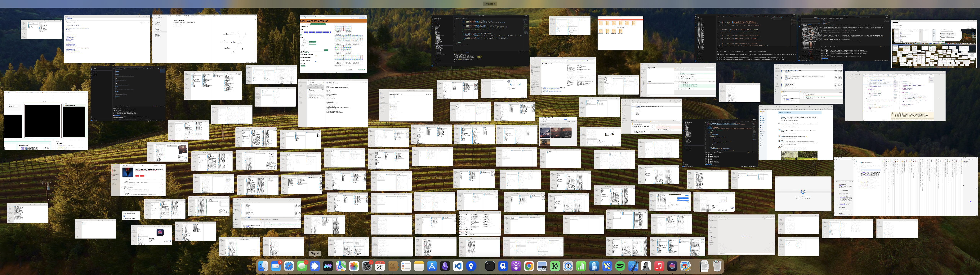980x275 pixels.
Task: Open the Calendar app showing MAR 25
Action: coord(380,266)
